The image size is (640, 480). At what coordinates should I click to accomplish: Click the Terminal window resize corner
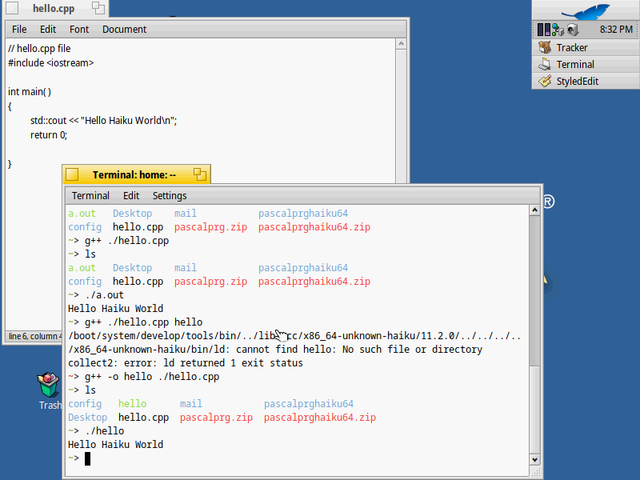[536, 472]
